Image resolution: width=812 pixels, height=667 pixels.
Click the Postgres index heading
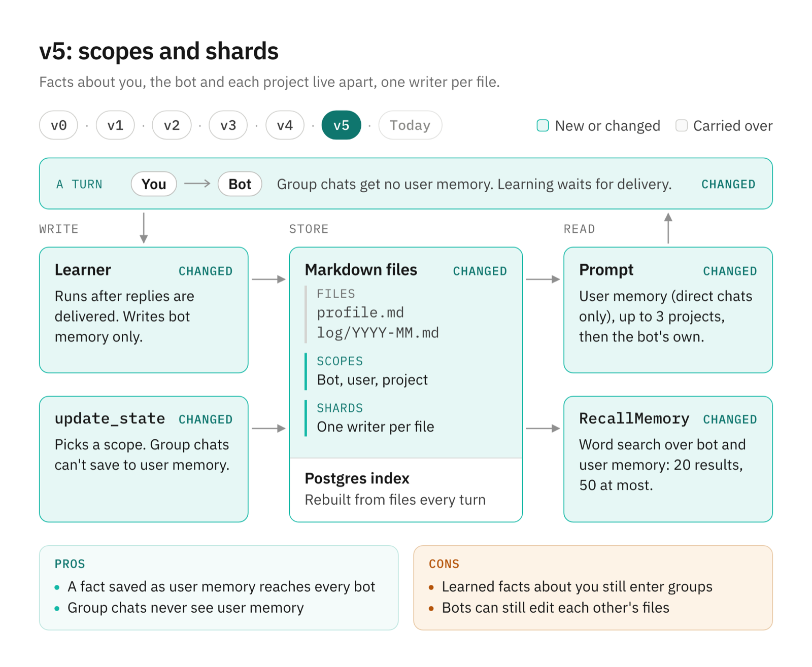pos(357,478)
